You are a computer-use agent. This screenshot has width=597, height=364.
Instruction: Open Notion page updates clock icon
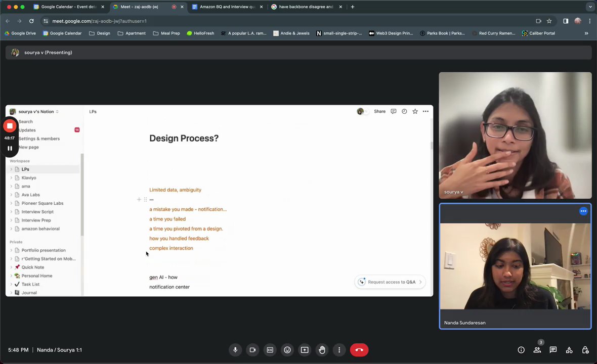(x=404, y=111)
